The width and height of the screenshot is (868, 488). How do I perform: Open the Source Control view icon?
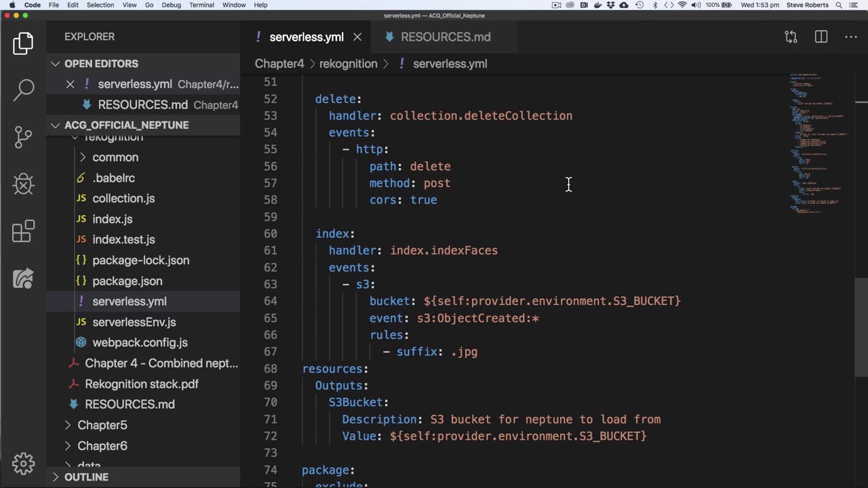[x=23, y=136]
